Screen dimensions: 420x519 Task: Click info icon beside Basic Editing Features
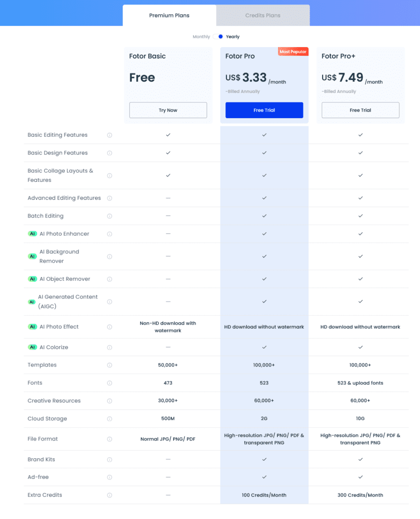tap(109, 135)
